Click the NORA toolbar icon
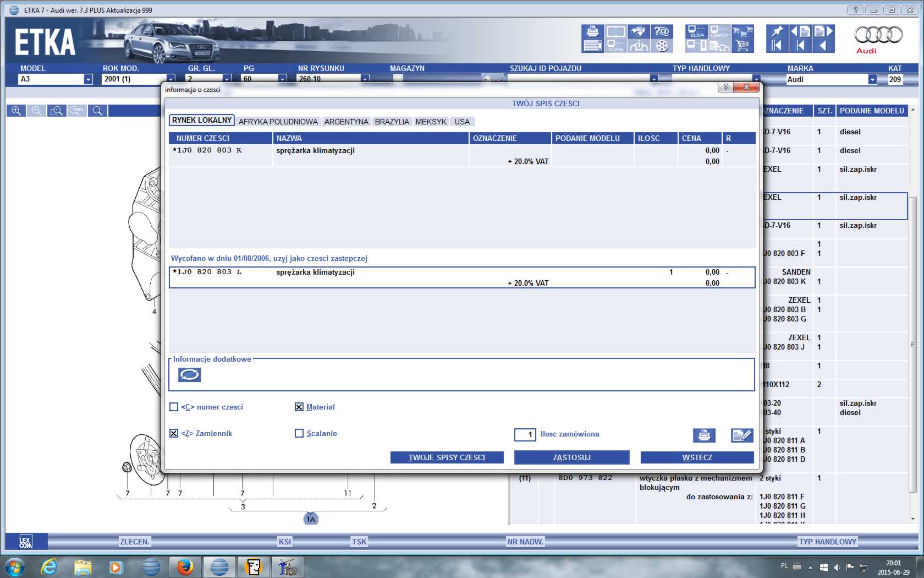Viewport: 924px width, 578px height. (615, 46)
